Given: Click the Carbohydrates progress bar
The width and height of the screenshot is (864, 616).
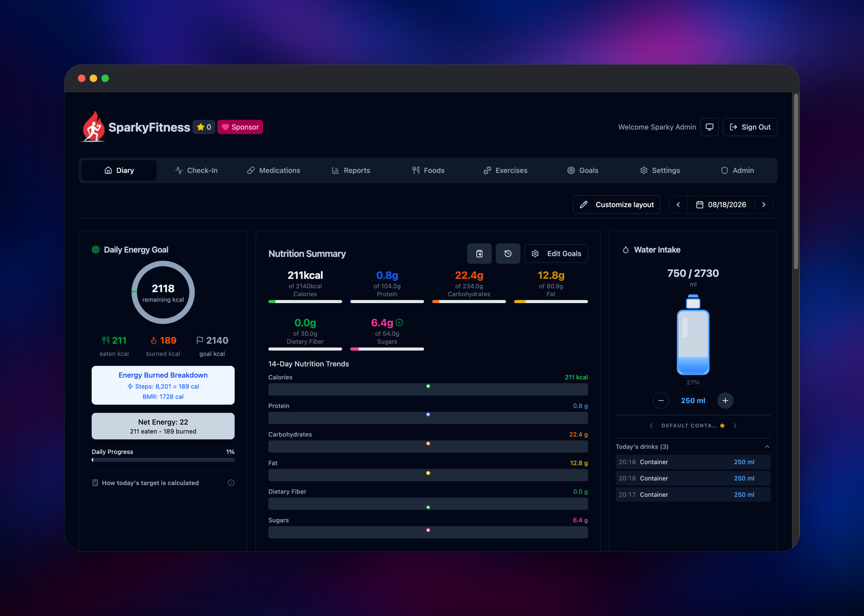Looking at the screenshot, I should click(469, 302).
